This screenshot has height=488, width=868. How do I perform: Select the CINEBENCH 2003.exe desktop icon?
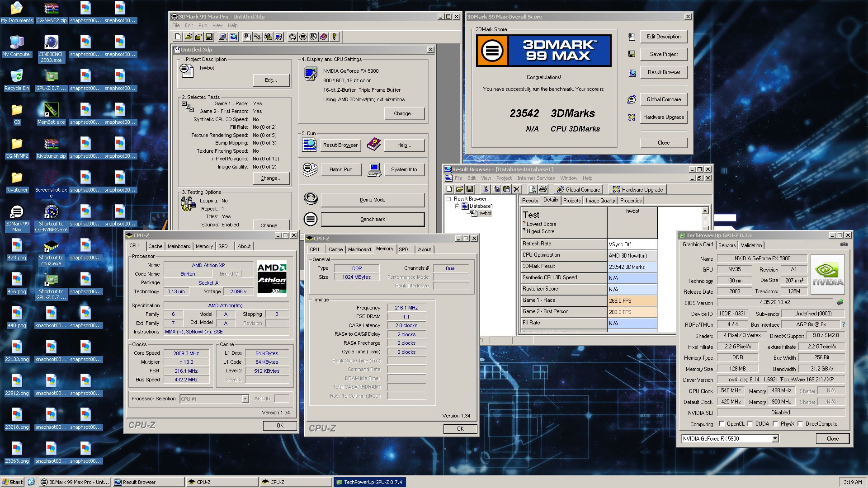click(x=51, y=48)
